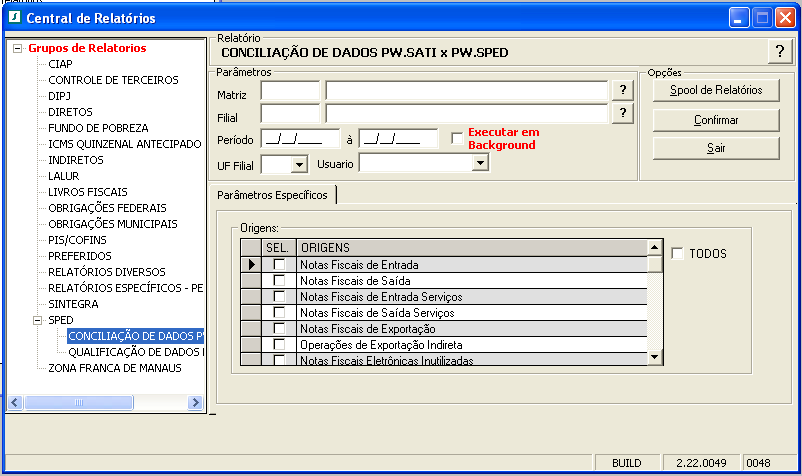Click the lookup question mark button for Filial
This screenshot has height=476, width=802.
tap(623, 113)
